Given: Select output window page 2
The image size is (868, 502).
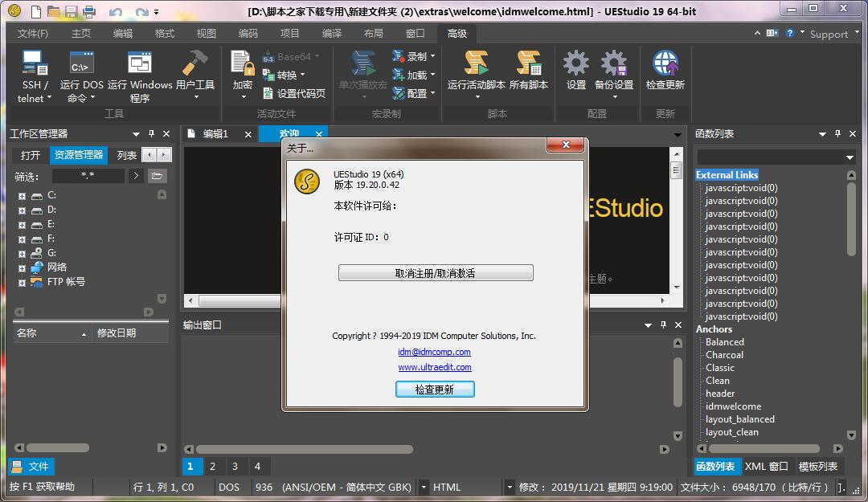Looking at the screenshot, I should (212, 467).
